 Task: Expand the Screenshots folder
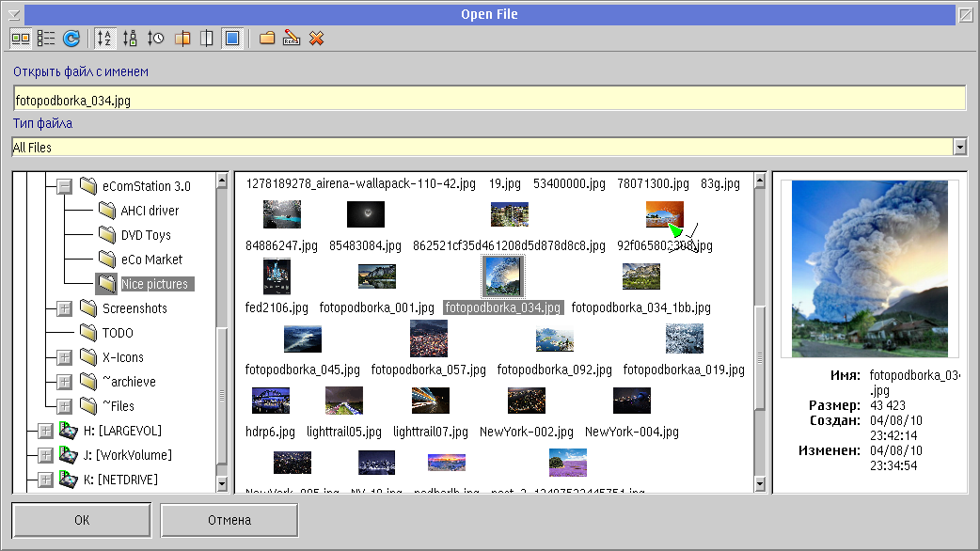point(65,308)
